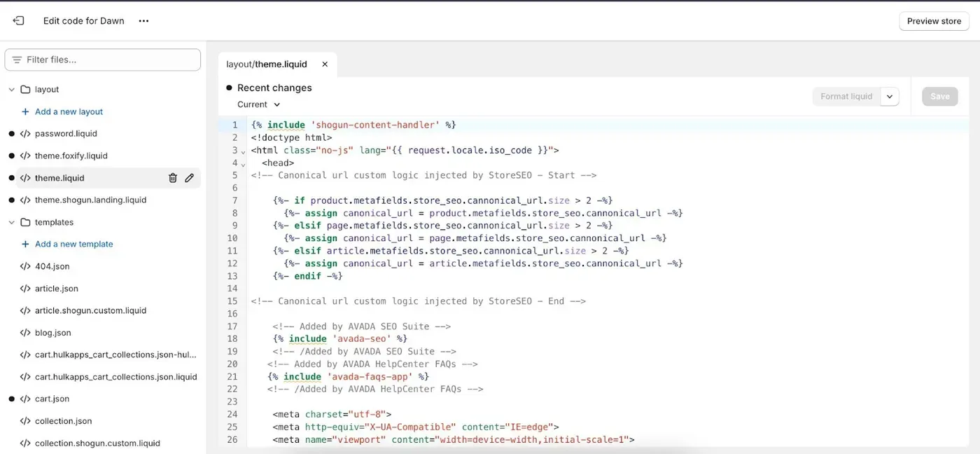This screenshot has width=980, height=454.
Task: Click the exit editor icon at top left
Action: [x=18, y=21]
